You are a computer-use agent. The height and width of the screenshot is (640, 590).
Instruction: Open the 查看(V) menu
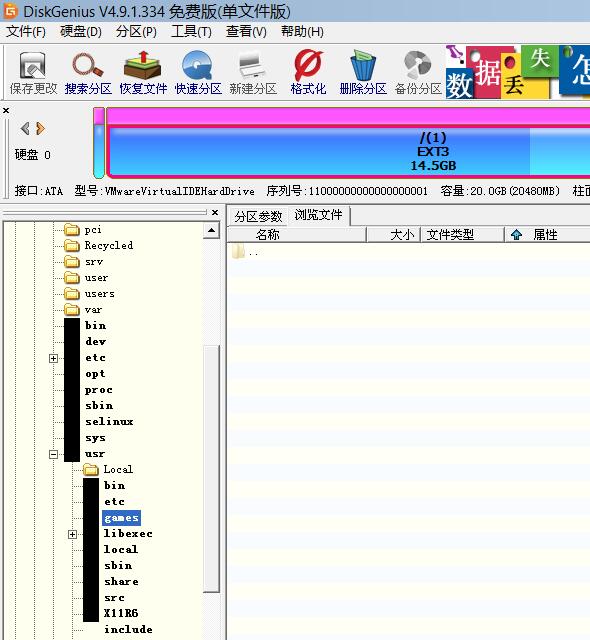pos(246,31)
